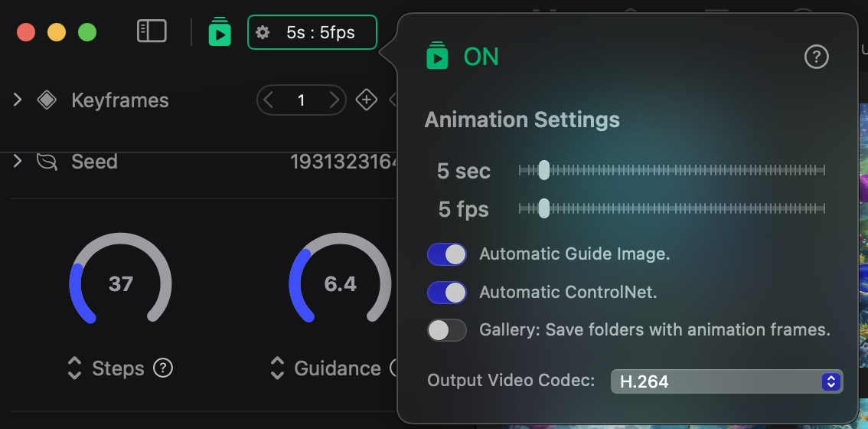Viewport: 868px width, 429px height.
Task: Click the 5 sec duration slider handle
Action: (x=543, y=170)
